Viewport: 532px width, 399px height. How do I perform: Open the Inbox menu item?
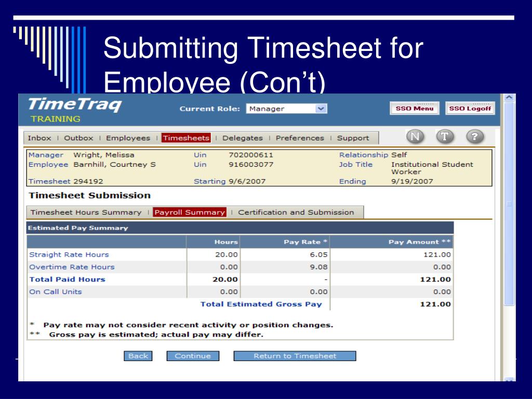[x=39, y=138]
